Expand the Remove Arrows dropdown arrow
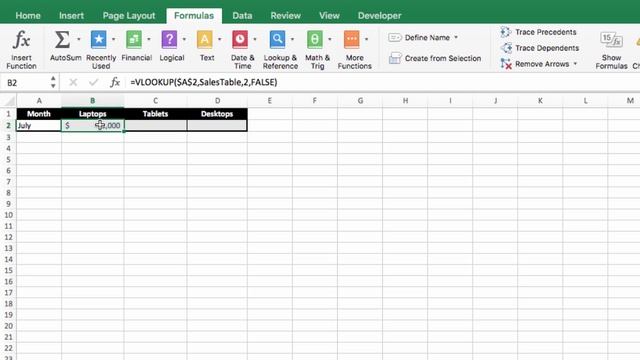Image resolution: width=640 pixels, height=360 pixels. [575, 64]
